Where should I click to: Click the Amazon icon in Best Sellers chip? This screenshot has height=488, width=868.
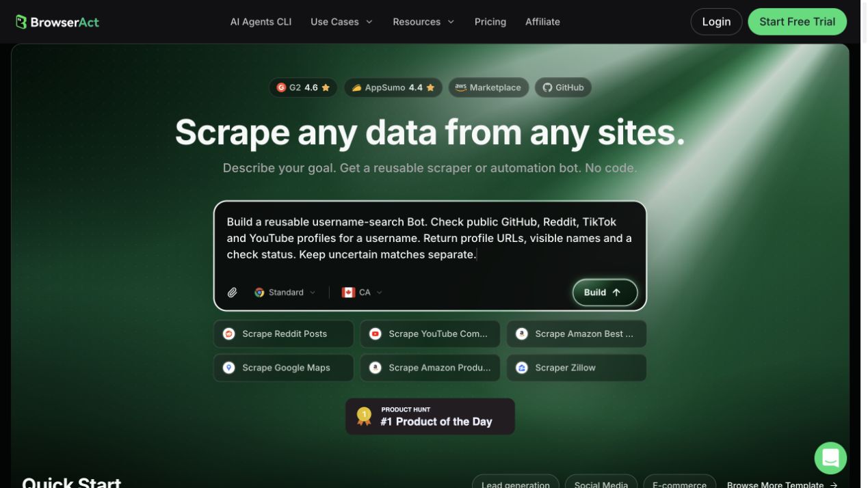pos(522,334)
